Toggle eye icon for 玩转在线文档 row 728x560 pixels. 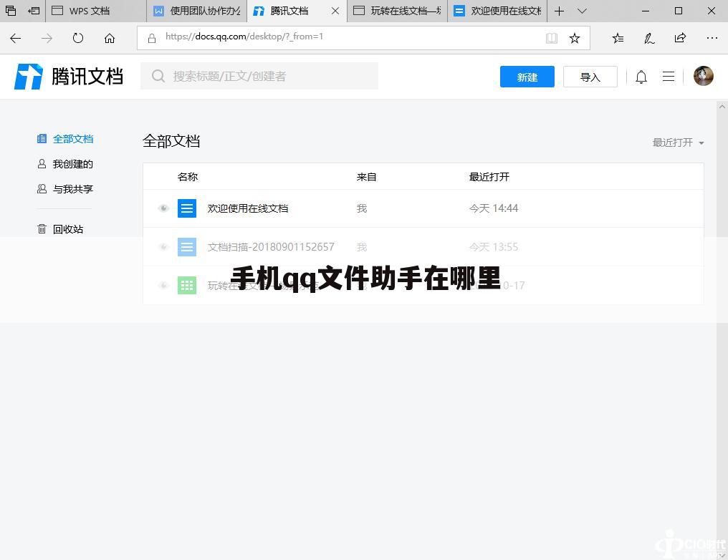pos(163,285)
